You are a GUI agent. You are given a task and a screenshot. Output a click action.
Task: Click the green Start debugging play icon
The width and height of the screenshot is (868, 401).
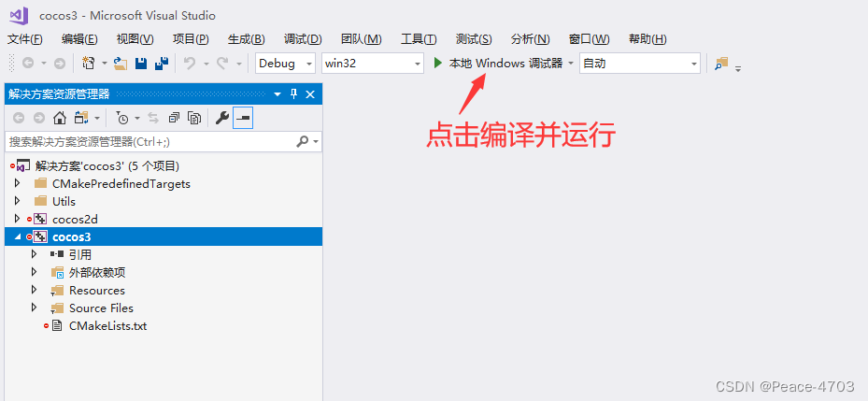pyautogui.click(x=437, y=64)
